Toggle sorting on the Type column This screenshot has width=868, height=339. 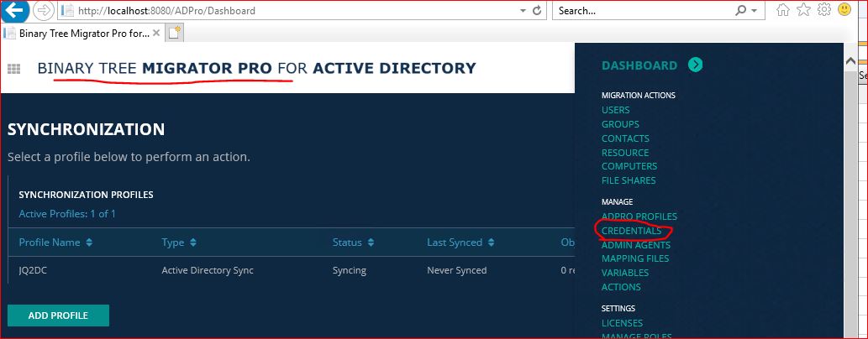pos(179,243)
